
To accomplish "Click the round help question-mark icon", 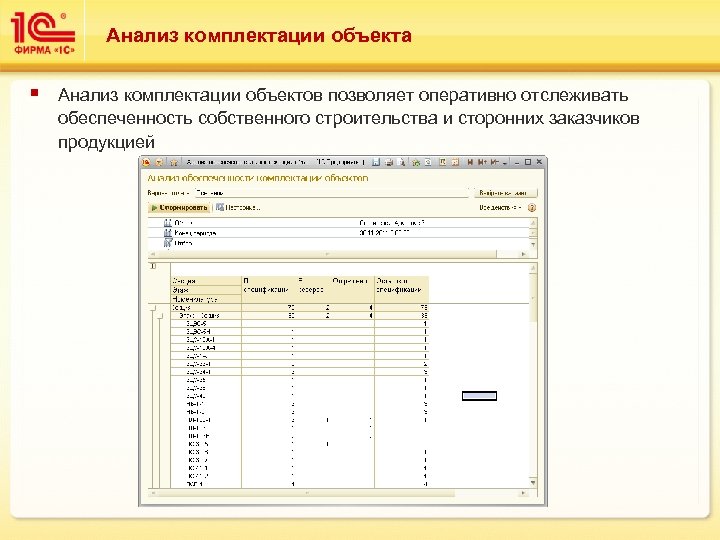I will [532, 208].
